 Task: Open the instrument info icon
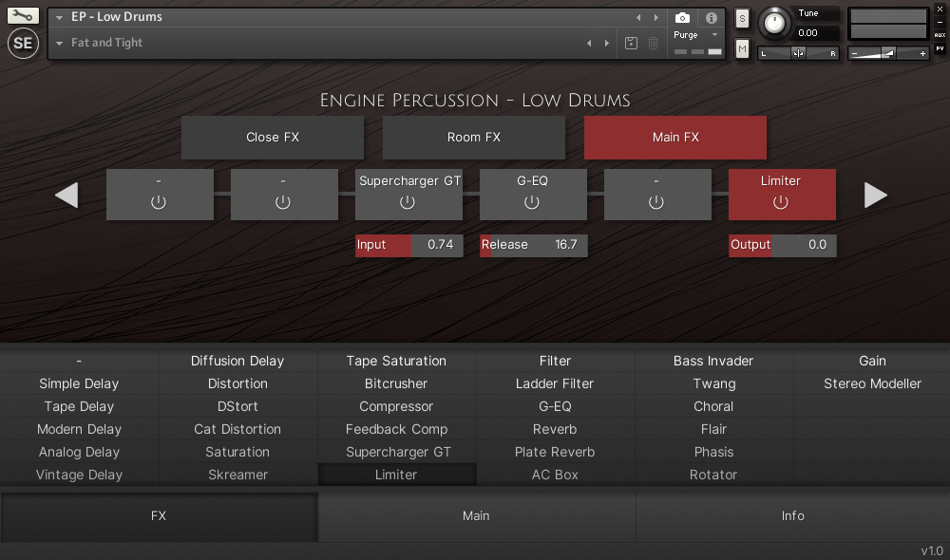tap(711, 17)
